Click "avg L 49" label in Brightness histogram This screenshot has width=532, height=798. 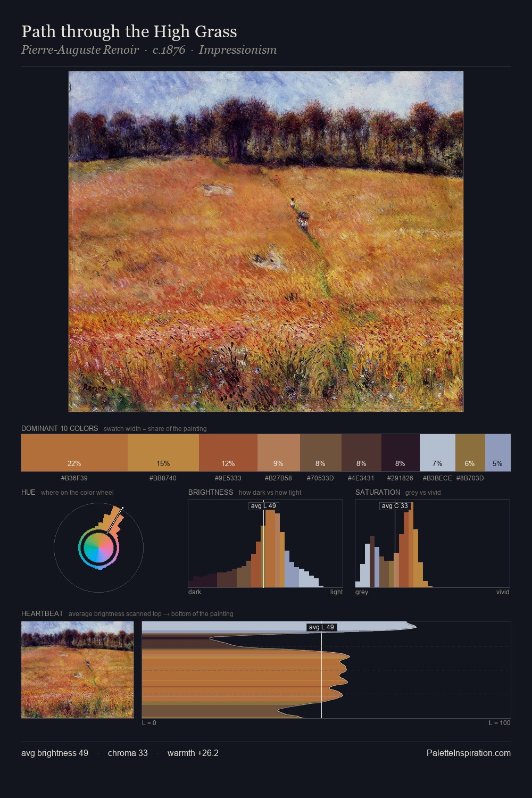(x=264, y=506)
